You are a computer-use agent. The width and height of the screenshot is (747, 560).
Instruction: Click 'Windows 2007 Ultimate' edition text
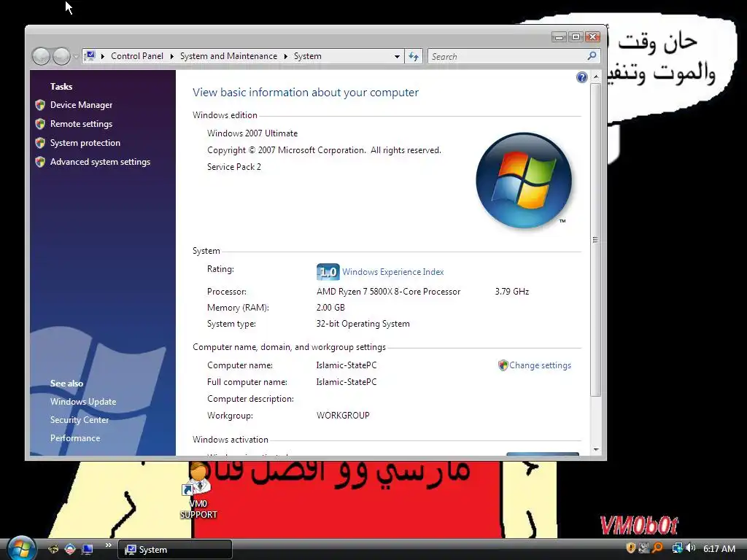click(x=252, y=133)
